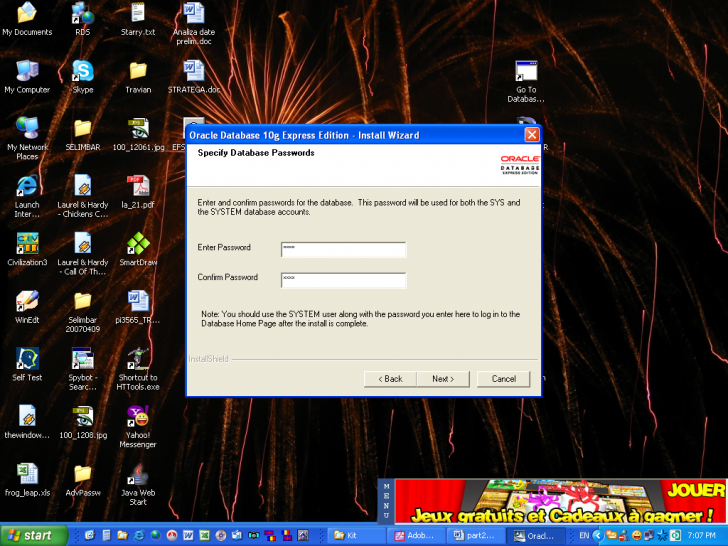Select Java Web Start shortcut
Viewport: 728px width, 546px height.
pos(138,484)
